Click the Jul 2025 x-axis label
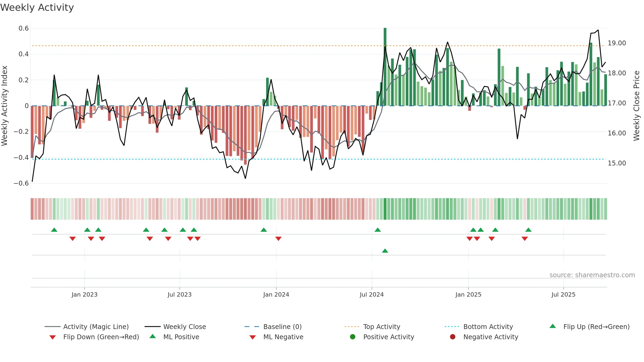Image resolution: width=644 pixels, height=362 pixels. 563,294
